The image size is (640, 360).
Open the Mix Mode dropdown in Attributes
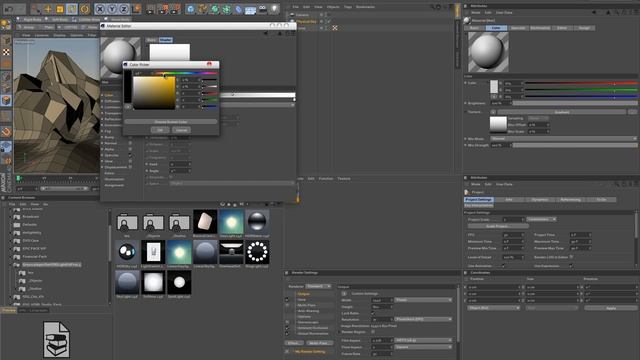[x=563, y=139]
